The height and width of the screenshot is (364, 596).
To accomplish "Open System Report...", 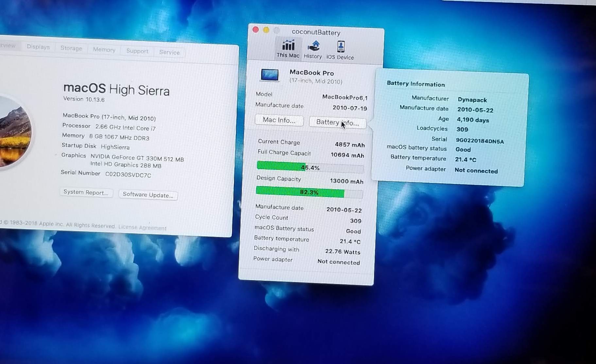I will coord(86,192).
